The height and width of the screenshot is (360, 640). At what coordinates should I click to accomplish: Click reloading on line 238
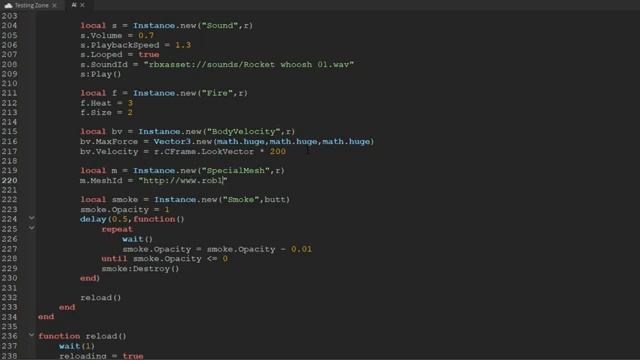[x=82, y=356]
